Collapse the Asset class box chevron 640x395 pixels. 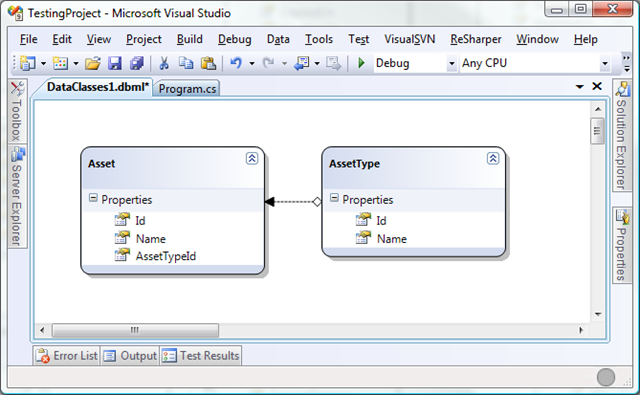pos(252,158)
